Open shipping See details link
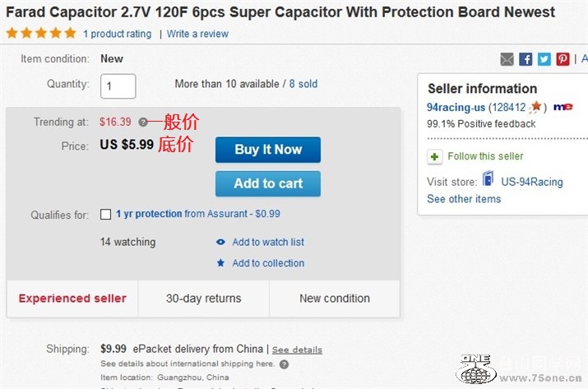The image size is (588, 389). point(297,350)
